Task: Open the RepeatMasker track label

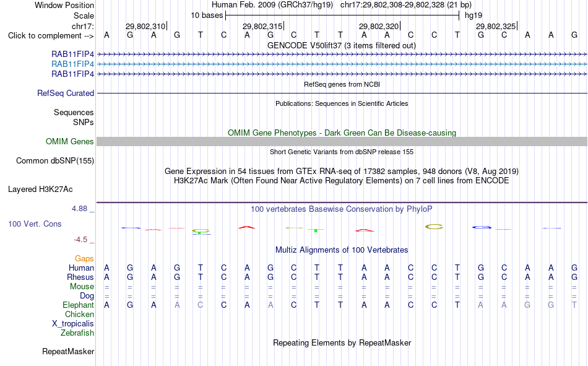Action: pyautogui.click(x=68, y=352)
